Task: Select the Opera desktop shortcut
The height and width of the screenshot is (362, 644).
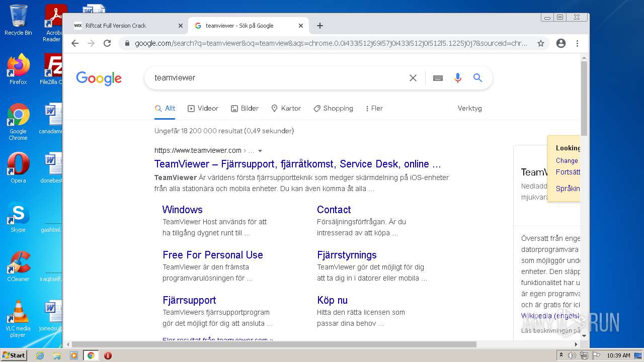Action: click(x=18, y=168)
